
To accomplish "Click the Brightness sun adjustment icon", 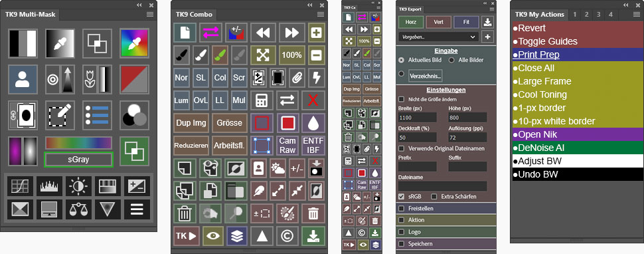I will (x=78, y=187).
